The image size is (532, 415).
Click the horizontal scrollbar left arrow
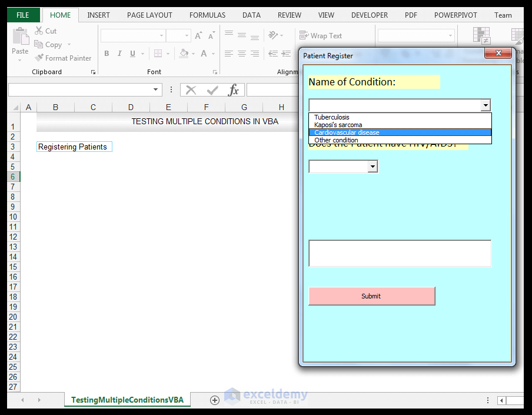click(501, 400)
